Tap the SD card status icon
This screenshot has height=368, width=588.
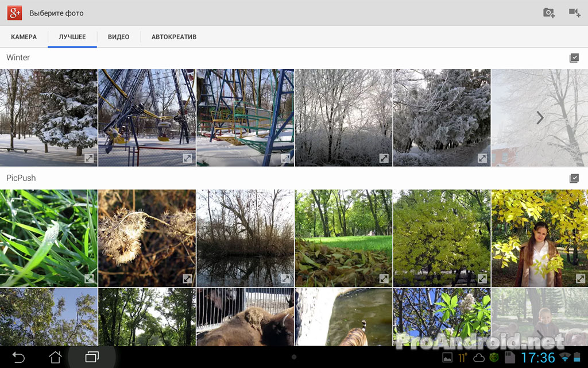click(x=509, y=358)
